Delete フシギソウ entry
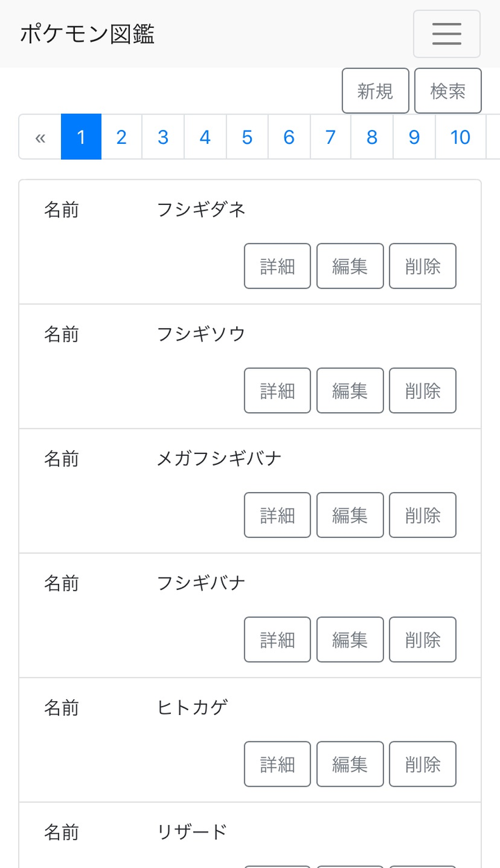Image resolution: width=500 pixels, height=868 pixels. (422, 391)
